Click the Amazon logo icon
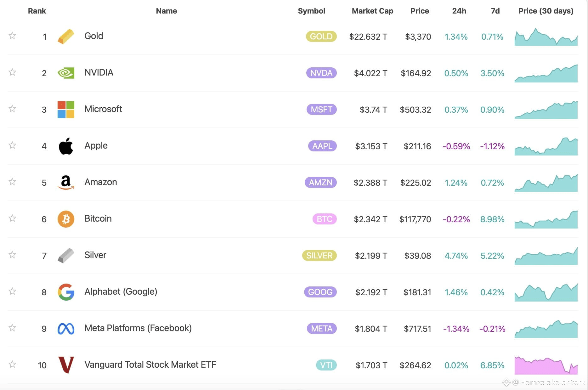 pos(66,183)
